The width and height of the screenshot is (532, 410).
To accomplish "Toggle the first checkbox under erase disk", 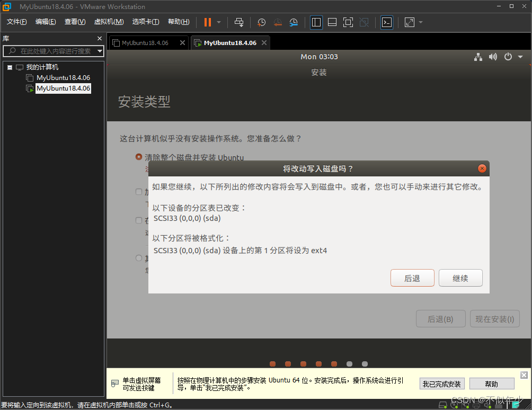I will pyautogui.click(x=138, y=192).
